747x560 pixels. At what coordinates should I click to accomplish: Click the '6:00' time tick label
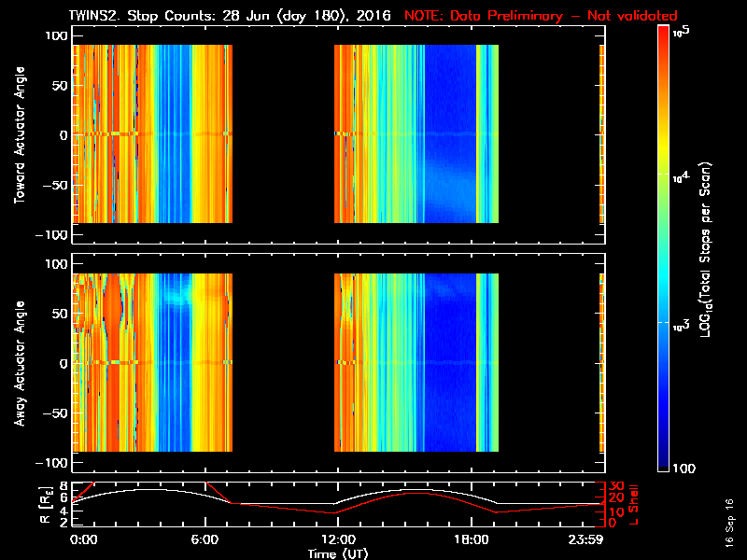[x=204, y=539]
